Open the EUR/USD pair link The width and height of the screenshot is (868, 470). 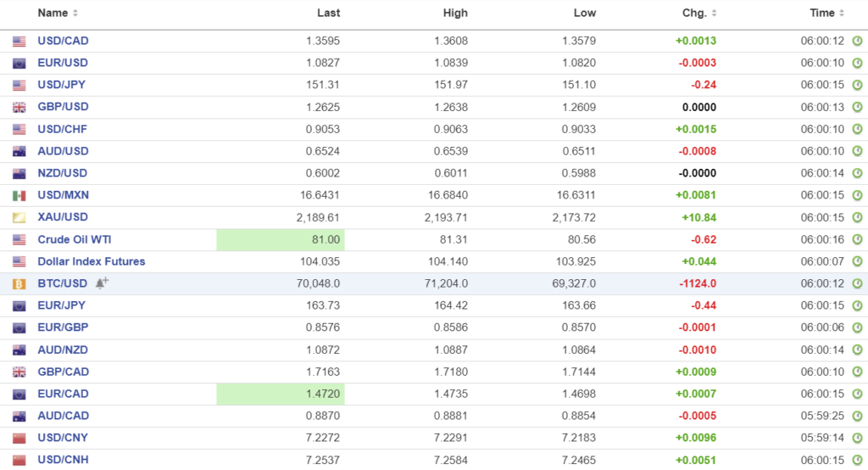(x=63, y=63)
